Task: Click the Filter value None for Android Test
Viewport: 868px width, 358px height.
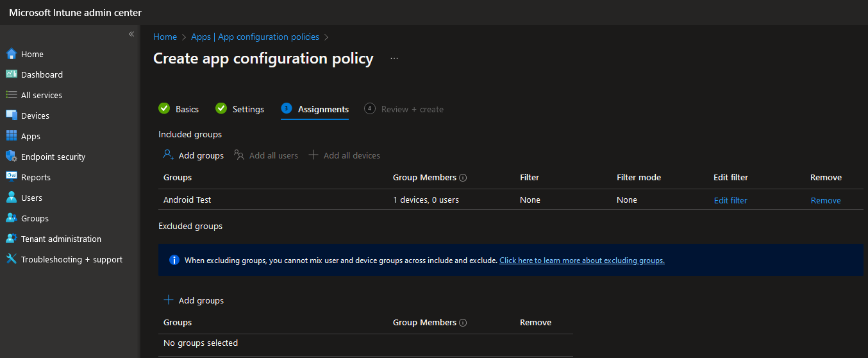Action: 530,200
